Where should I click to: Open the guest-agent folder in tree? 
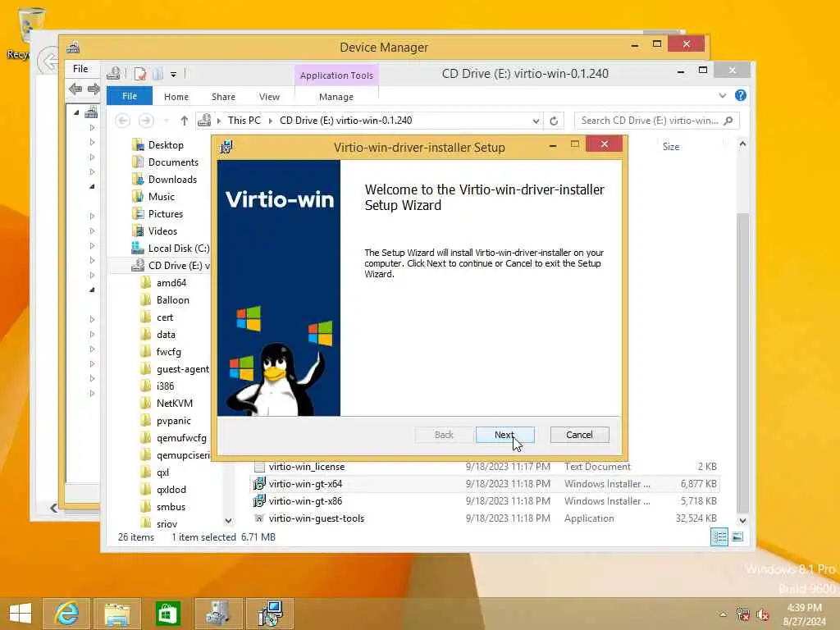(182, 368)
